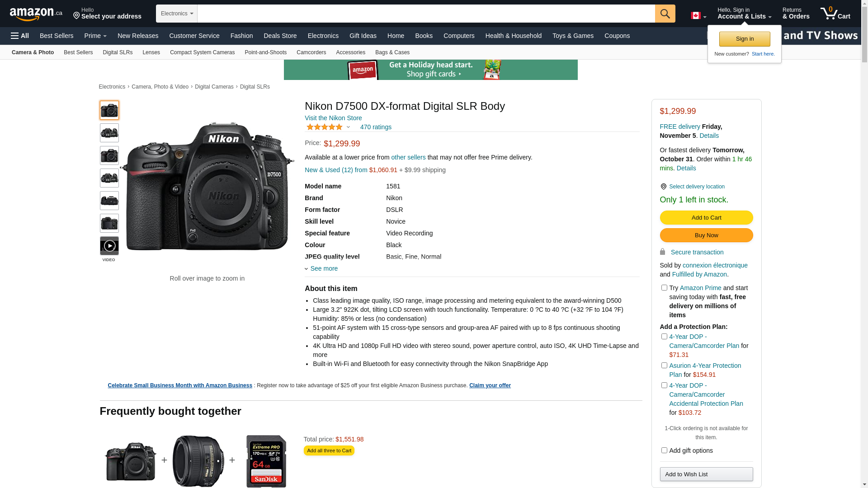This screenshot has height=488, width=868.
Task: Open the shopping cart icon
Action: coord(835,14)
